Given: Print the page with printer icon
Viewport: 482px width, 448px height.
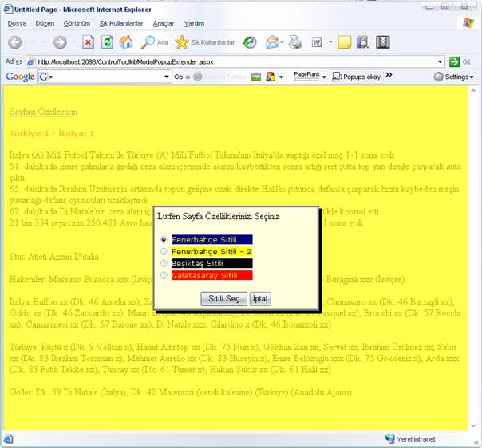Looking at the screenshot, I should point(295,42).
